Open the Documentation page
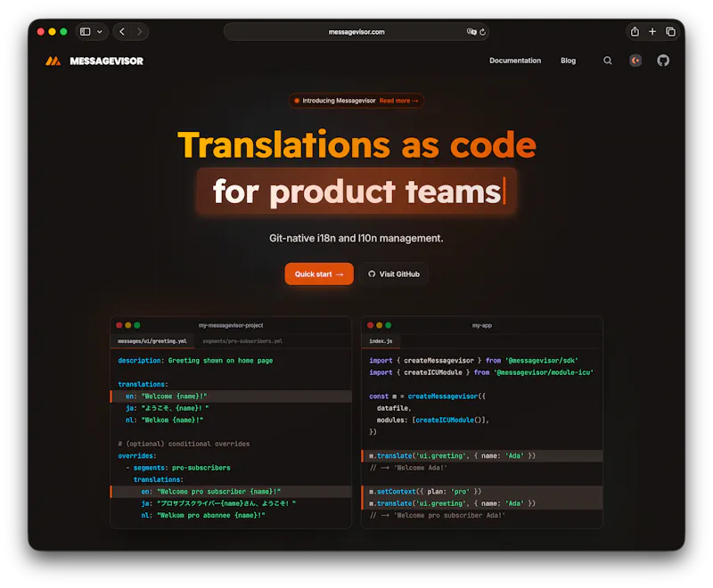 pyautogui.click(x=515, y=61)
